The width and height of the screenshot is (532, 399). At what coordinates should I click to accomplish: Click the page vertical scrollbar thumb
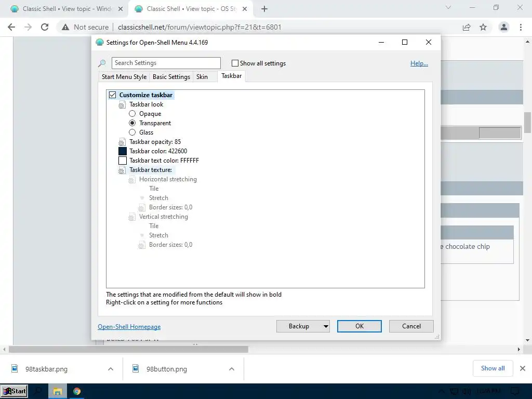(x=528, y=123)
